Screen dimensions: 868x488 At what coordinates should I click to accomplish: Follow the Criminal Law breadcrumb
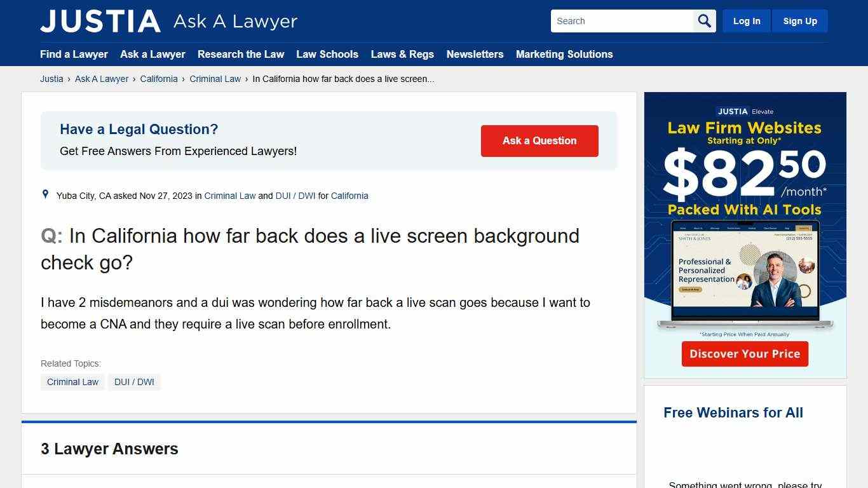215,79
